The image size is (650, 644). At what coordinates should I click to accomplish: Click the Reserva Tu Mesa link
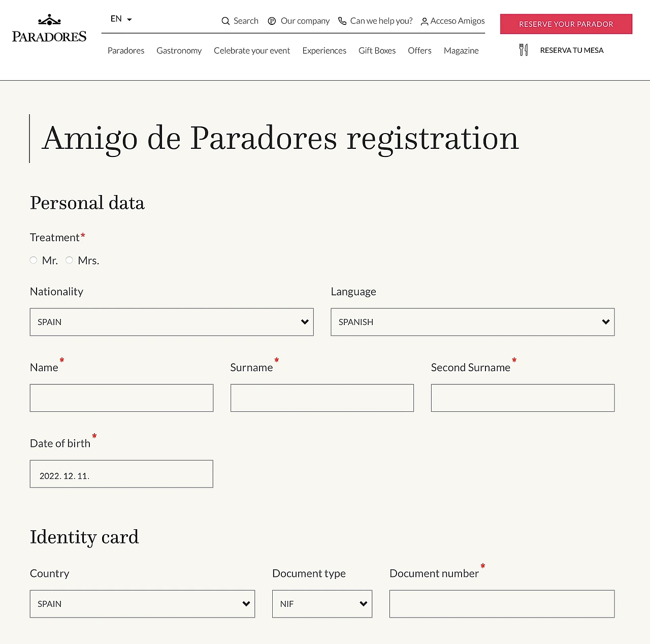[572, 50]
